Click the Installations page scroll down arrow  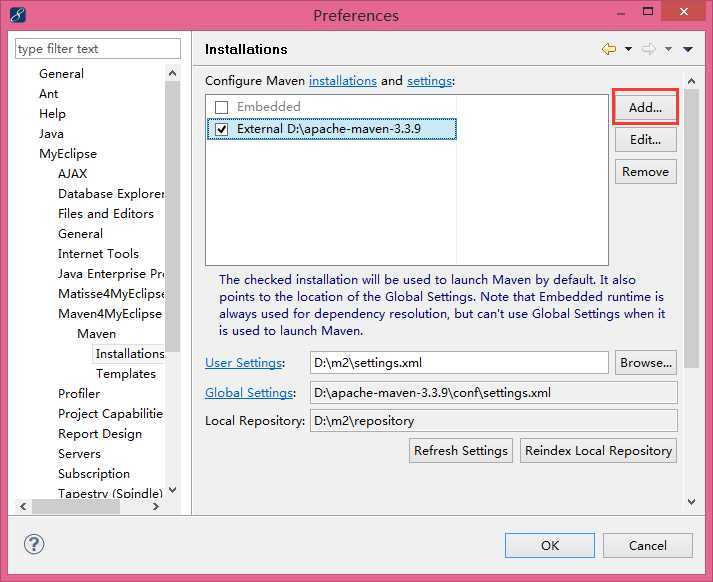coord(692,502)
